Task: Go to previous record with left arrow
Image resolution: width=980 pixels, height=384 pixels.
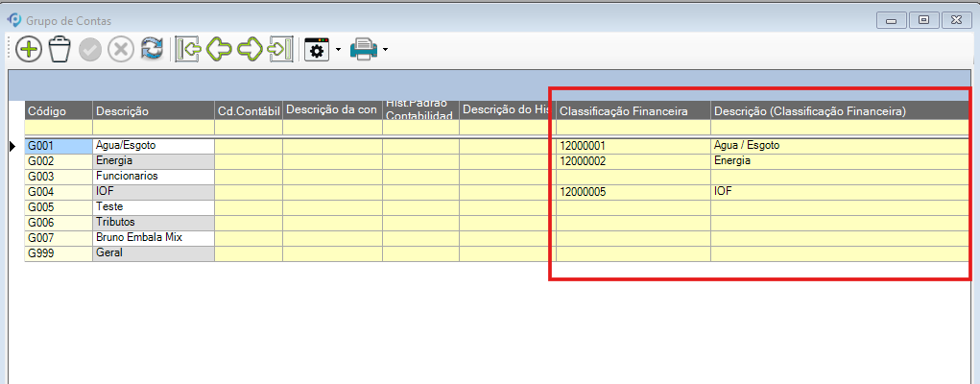Action: click(218, 50)
